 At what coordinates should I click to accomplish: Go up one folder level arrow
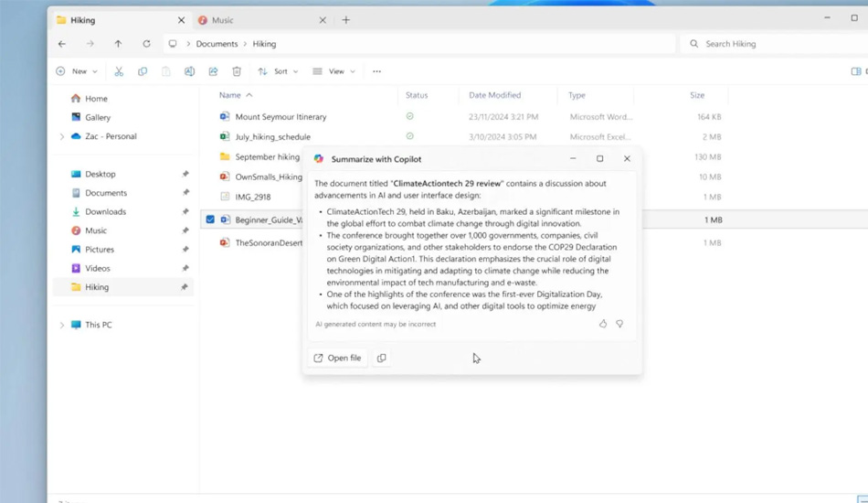pos(118,44)
